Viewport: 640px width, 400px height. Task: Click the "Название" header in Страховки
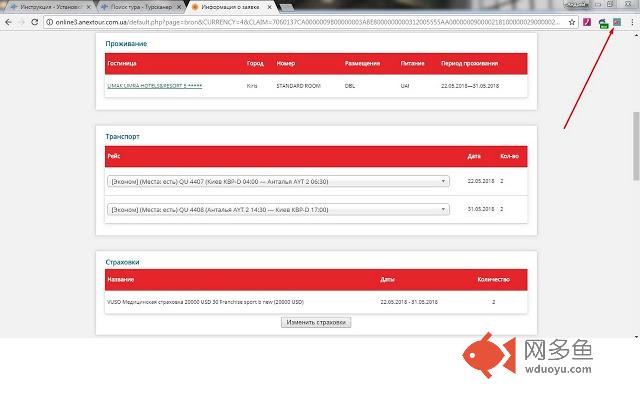(120, 280)
